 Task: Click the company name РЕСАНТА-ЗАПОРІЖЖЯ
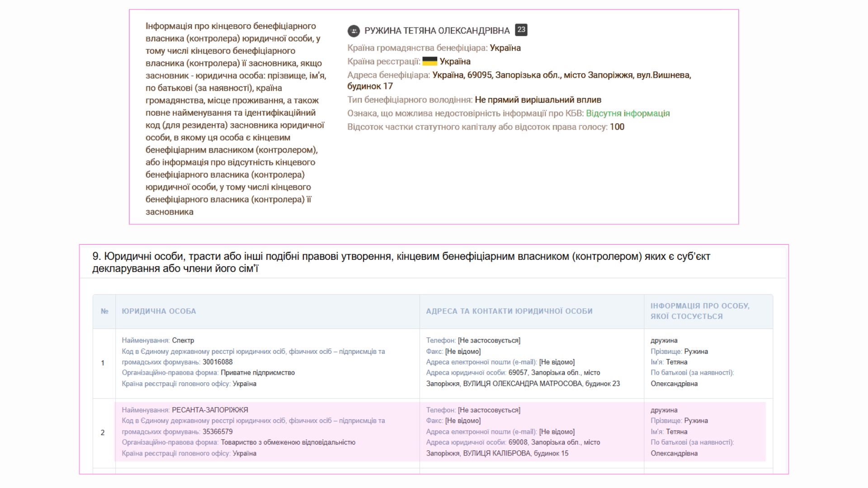[210, 410]
